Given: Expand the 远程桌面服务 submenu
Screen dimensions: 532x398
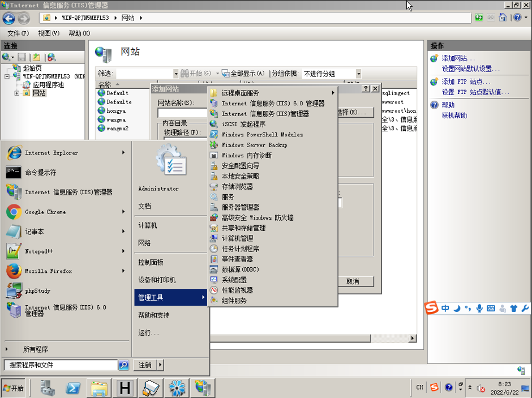Looking at the screenshot, I should click(x=273, y=93).
